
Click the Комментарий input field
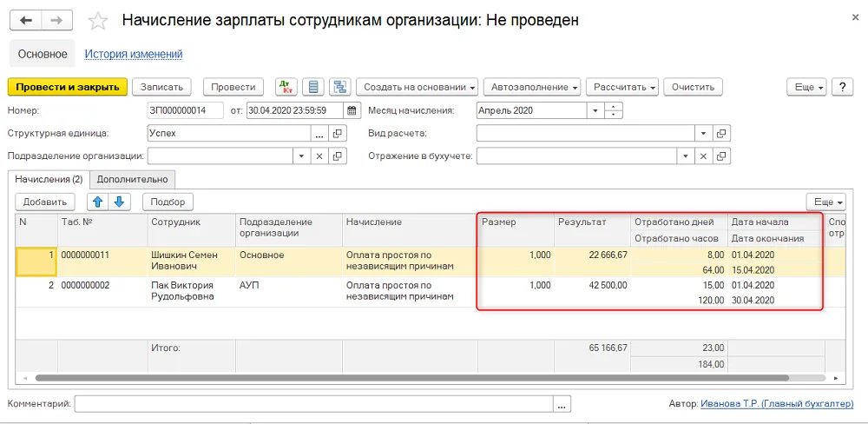click(314, 405)
